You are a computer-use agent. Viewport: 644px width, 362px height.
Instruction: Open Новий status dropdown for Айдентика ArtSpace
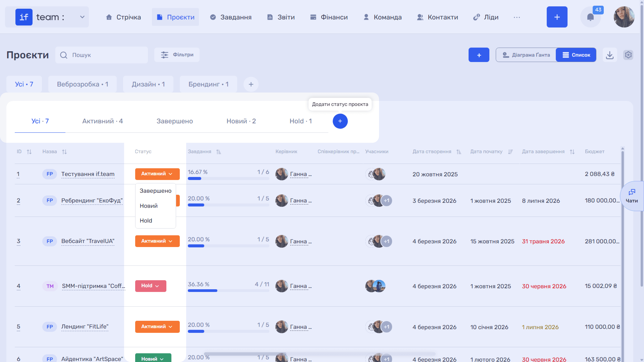[x=153, y=358]
